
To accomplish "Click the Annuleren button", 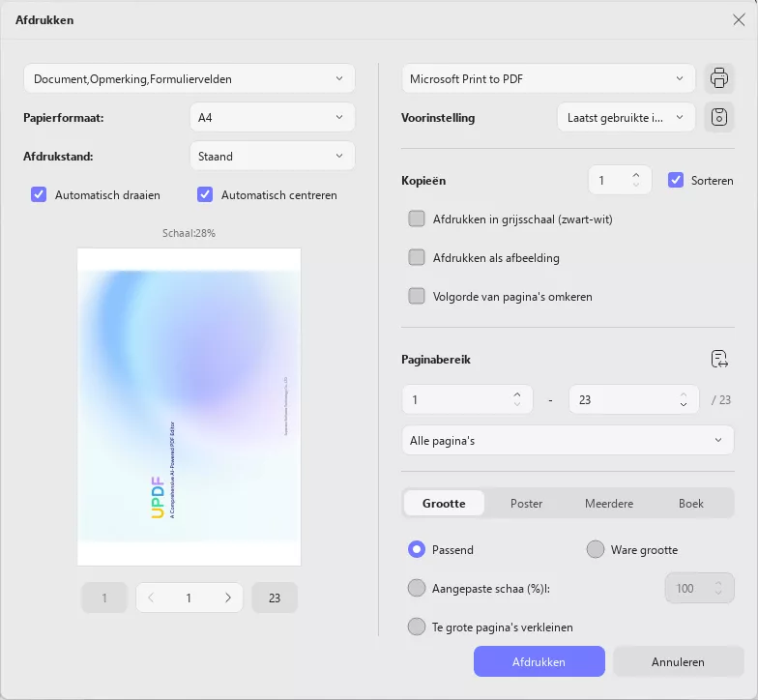I will pos(678,661).
